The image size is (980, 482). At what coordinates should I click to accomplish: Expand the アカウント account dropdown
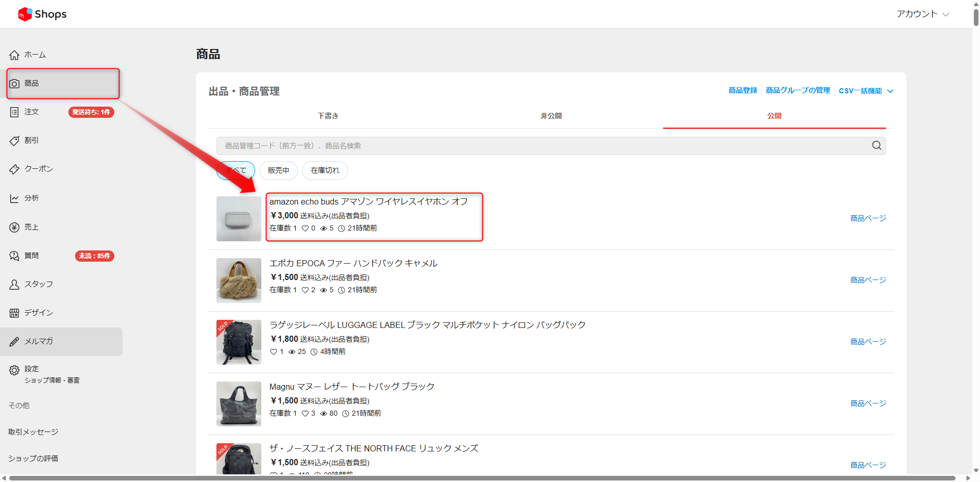pos(923,14)
